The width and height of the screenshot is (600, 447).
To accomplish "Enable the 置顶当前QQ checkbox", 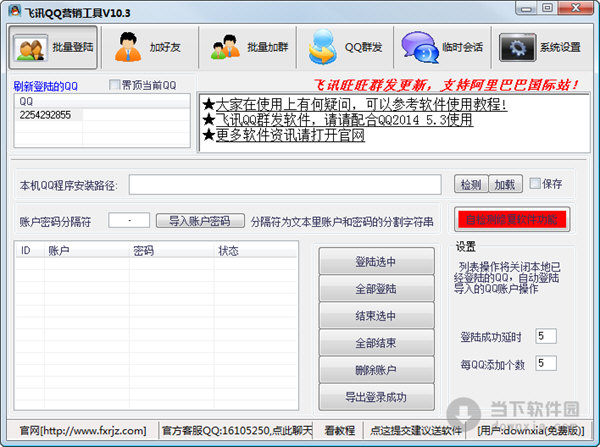I will point(114,85).
